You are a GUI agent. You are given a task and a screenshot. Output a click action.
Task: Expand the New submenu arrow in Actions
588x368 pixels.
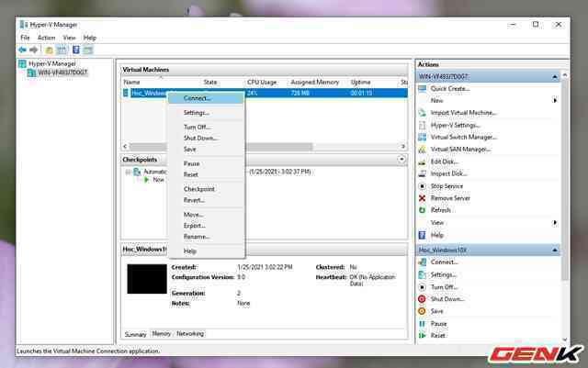pyautogui.click(x=555, y=100)
